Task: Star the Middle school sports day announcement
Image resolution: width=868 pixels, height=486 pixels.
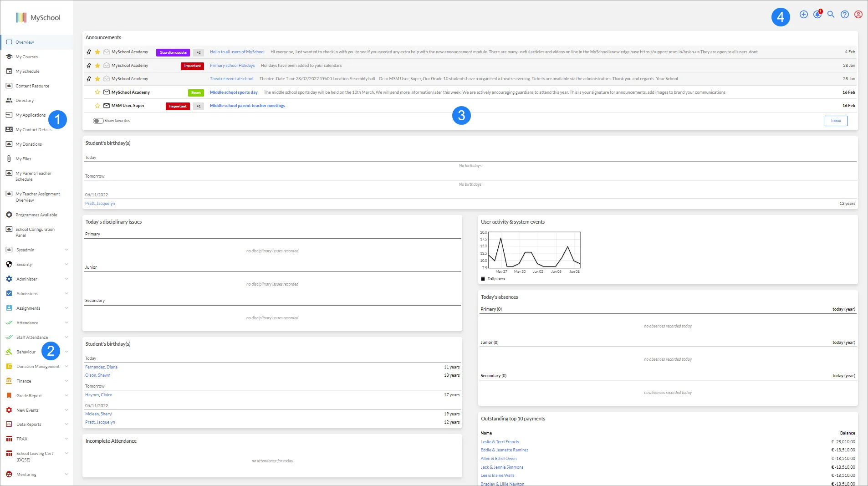Action: tap(97, 92)
